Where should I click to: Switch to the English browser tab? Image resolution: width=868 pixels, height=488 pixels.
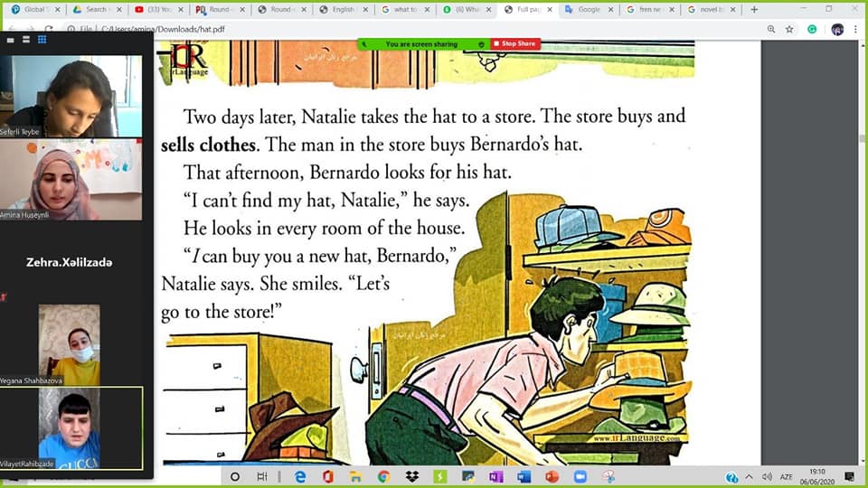click(x=344, y=9)
